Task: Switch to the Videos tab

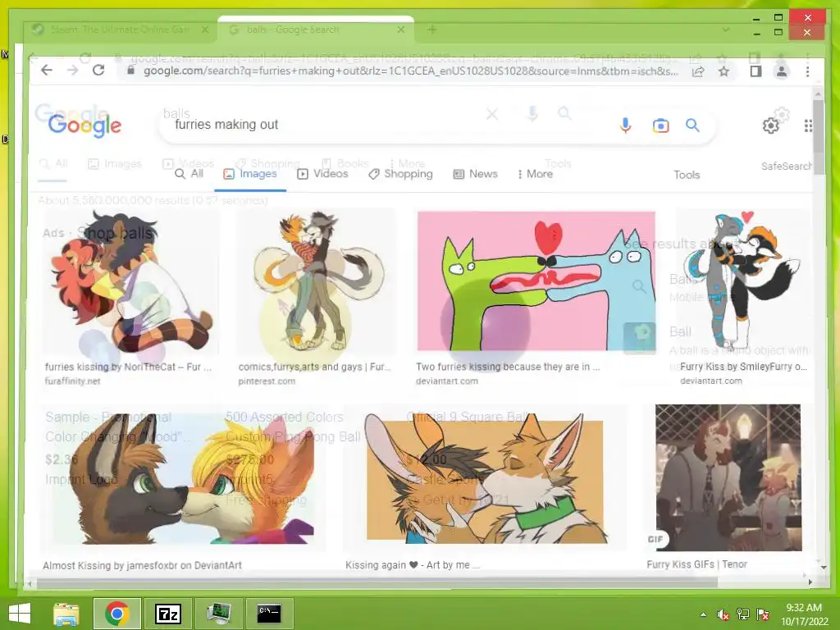Action: click(x=322, y=174)
